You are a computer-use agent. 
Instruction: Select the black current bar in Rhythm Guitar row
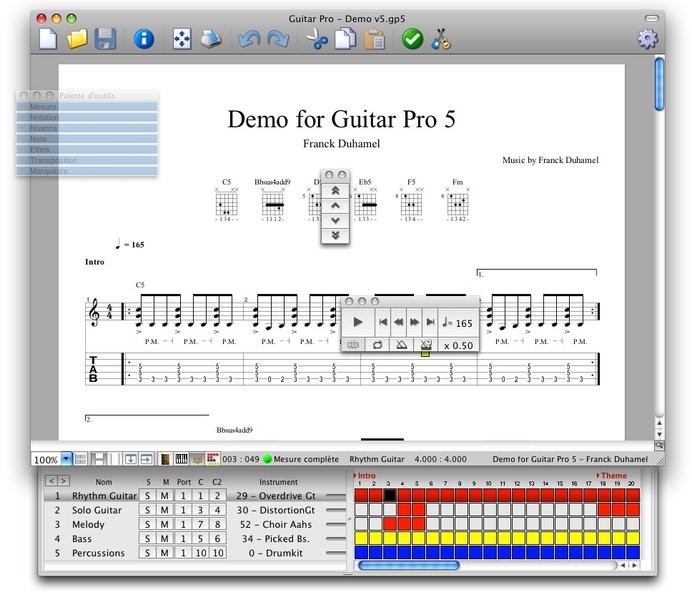pyautogui.click(x=390, y=495)
